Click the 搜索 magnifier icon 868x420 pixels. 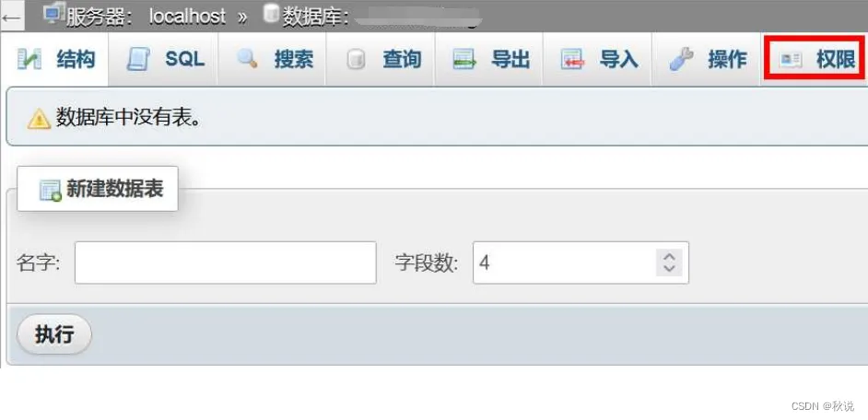(247, 59)
